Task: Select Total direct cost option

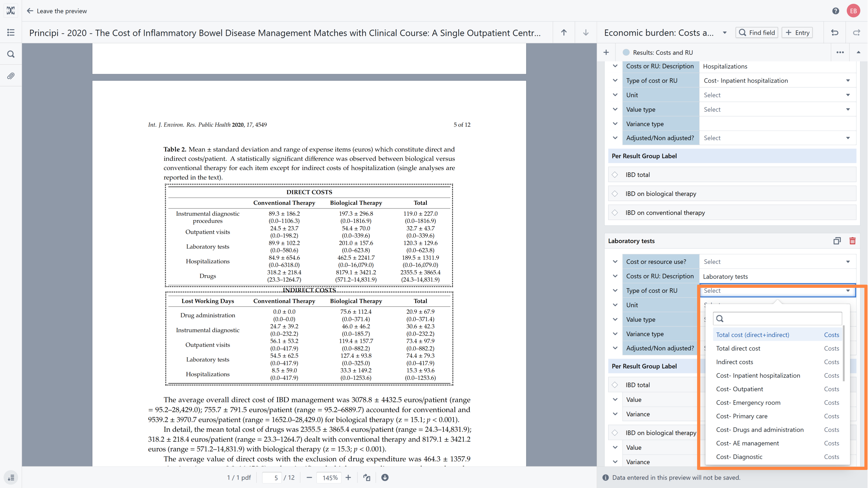Action: tap(777, 348)
